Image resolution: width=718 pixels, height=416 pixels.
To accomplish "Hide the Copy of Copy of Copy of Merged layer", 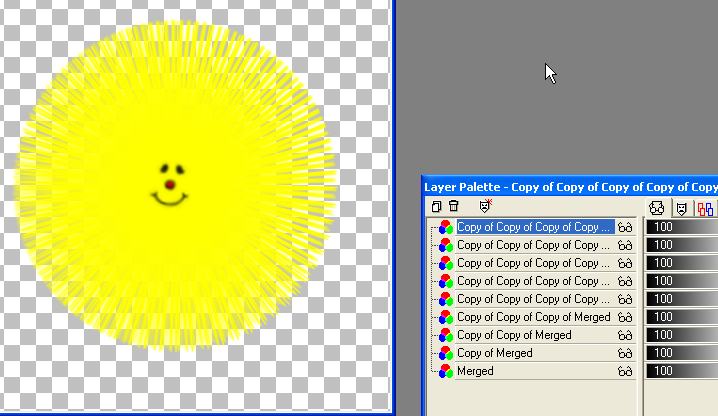I will click(625, 317).
